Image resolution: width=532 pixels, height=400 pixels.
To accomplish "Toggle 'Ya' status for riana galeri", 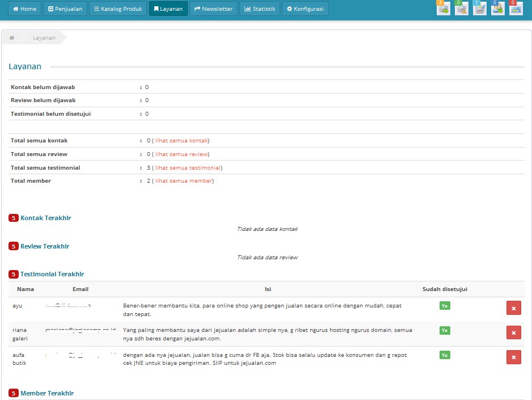I will click(x=445, y=330).
